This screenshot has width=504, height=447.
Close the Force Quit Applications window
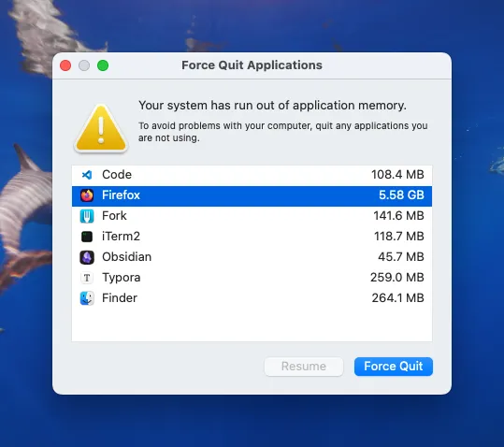tap(65, 65)
